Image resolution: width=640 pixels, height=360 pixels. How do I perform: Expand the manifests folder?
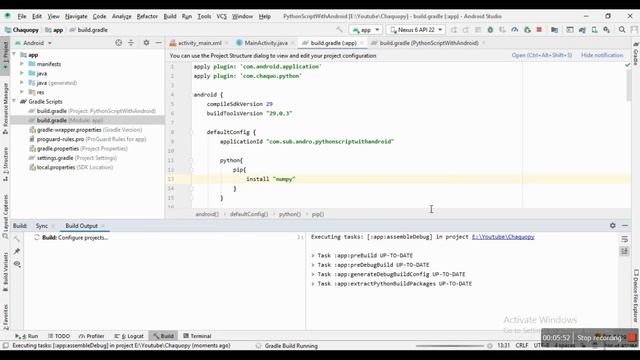[x=22, y=64]
